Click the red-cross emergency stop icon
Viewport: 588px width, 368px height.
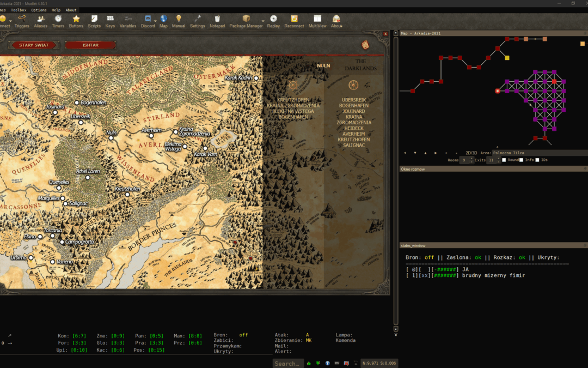click(346, 363)
